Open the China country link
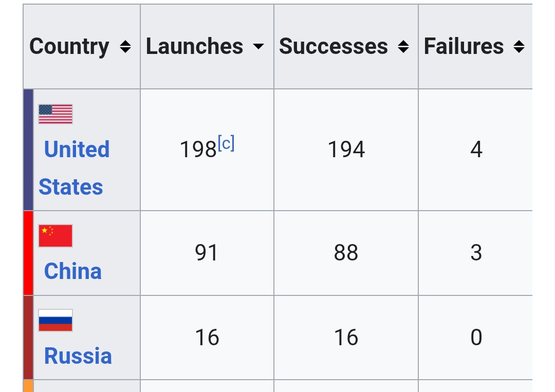The height and width of the screenshot is (392, 555). (x=73, y=271)
